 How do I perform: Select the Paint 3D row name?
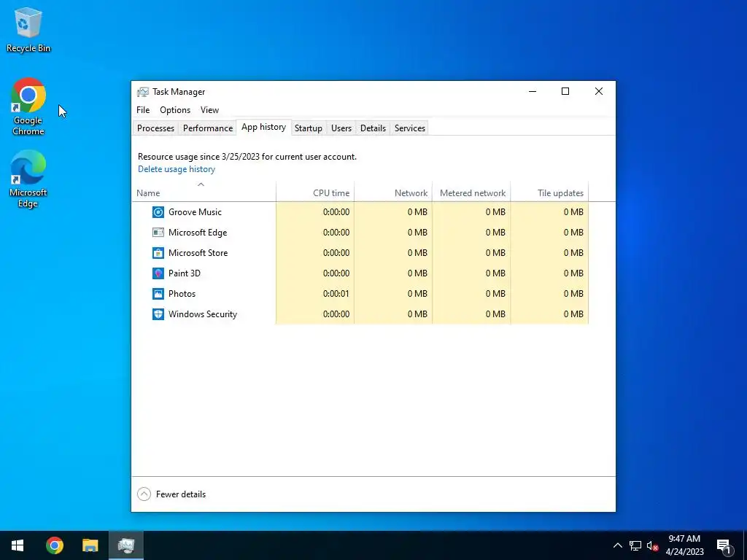(x=185, y=273)
